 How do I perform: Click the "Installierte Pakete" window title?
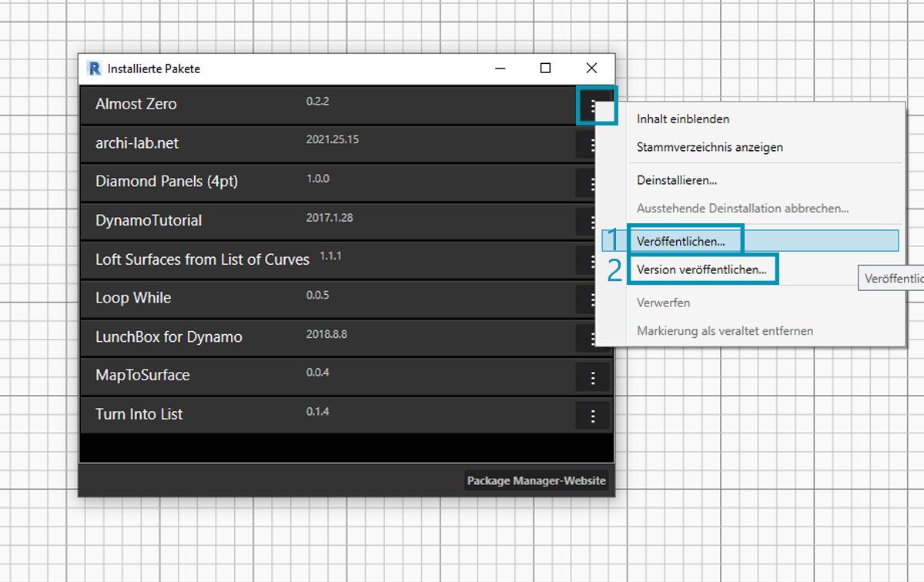pyautogui.click(x=154, y=69)
